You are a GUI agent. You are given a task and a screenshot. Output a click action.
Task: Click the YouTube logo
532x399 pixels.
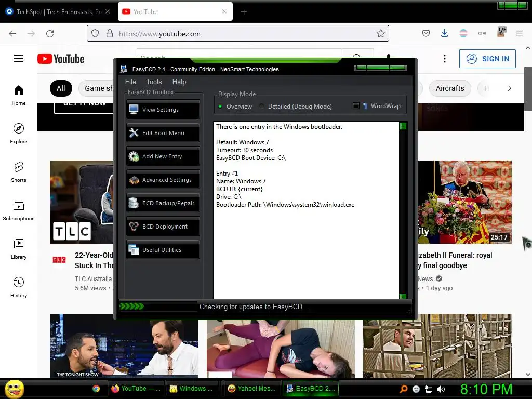click(61, 59)
